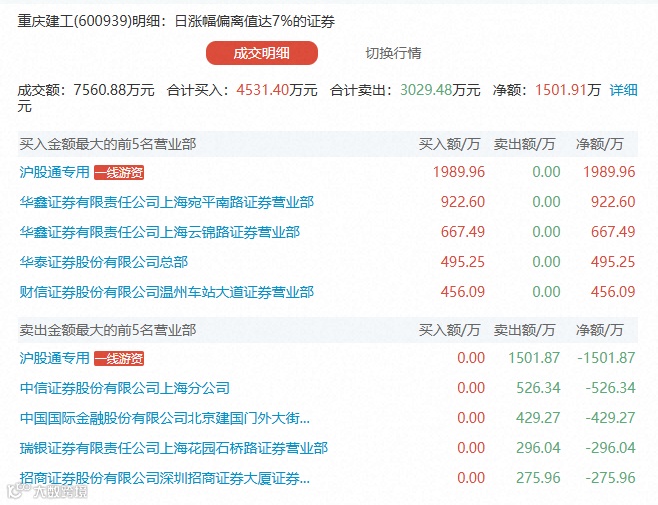Viewport: 658px width, 505px height.
Task: Click 买入额/万 column header in buy table
Action: tap(449, 144)
